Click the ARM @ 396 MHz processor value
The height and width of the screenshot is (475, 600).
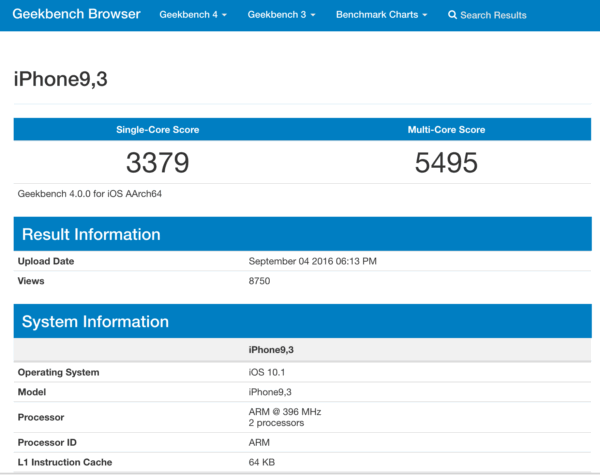coord(285,411)
